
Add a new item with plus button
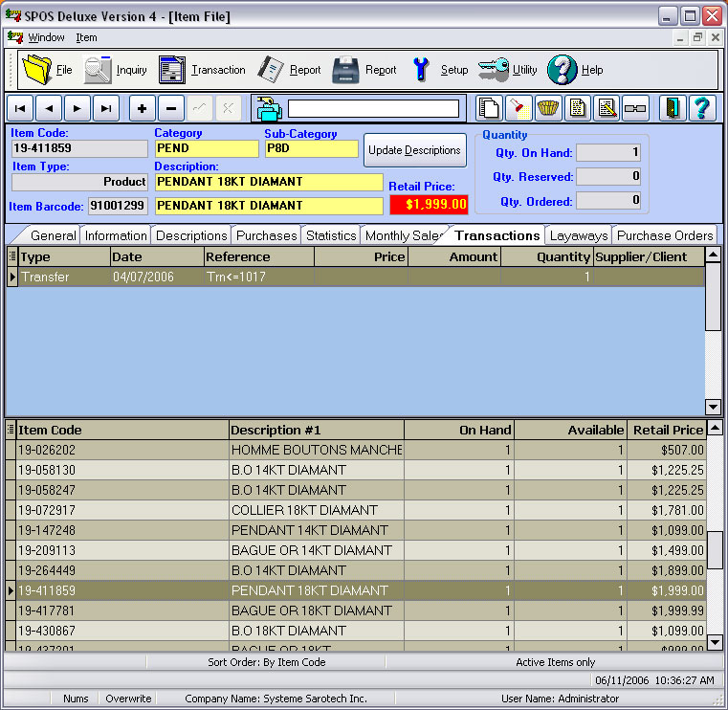click(143, 109)
